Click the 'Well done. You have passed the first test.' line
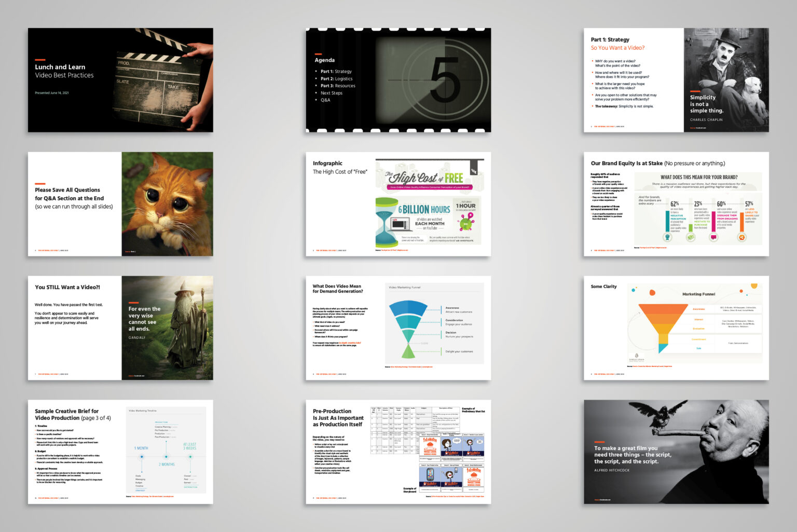Screen dimensions: 797x532 [x=68, y=305]
